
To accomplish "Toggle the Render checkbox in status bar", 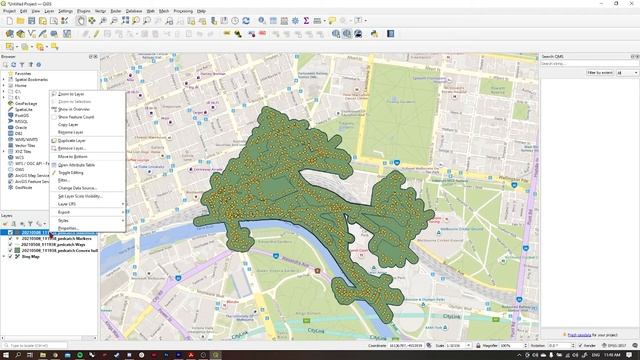I will click(x=580, y=346).
